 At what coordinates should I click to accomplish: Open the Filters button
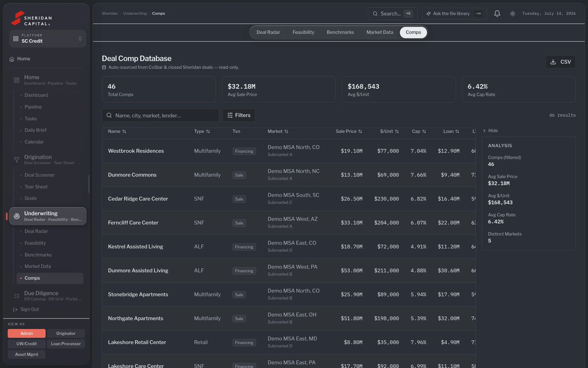239,115
